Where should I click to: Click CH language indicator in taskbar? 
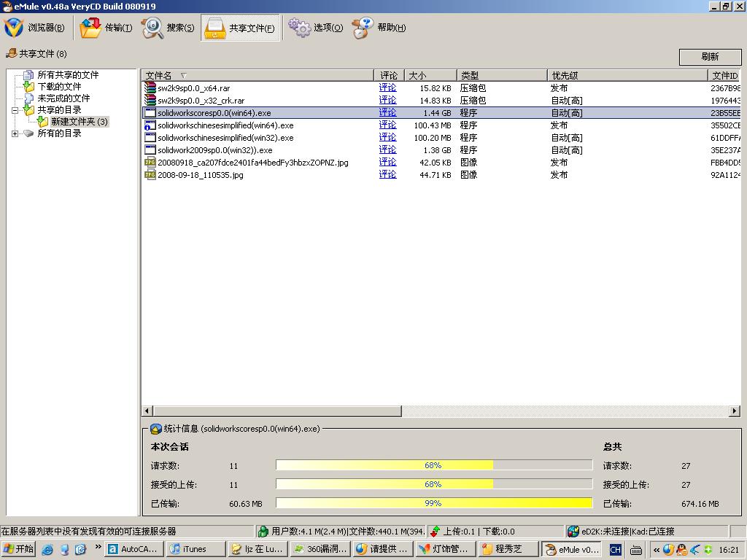(615, 550)
